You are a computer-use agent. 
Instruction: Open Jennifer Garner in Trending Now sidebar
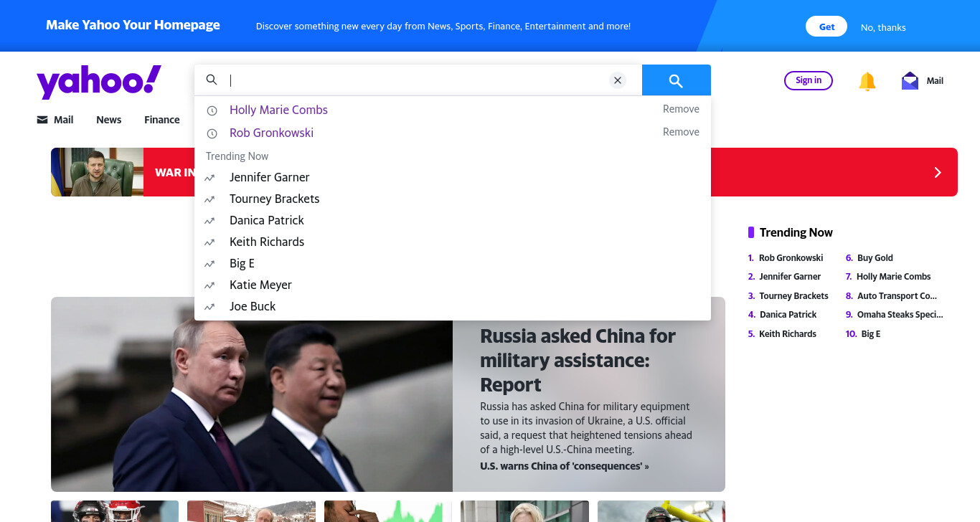[x=790, y=276]
